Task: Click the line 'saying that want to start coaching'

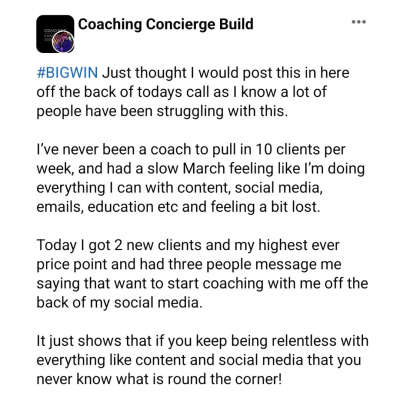Action: pyautogui.click(x=202, y=284)
